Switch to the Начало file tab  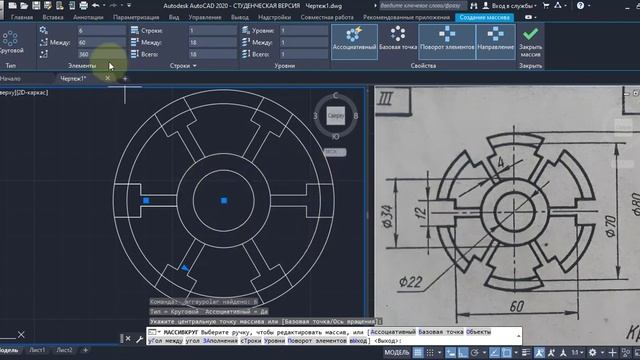(x=10, y=78)
